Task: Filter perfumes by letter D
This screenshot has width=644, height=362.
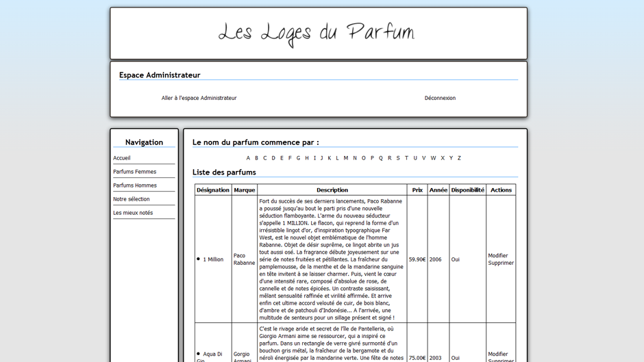Action: (x=273, y=158)
